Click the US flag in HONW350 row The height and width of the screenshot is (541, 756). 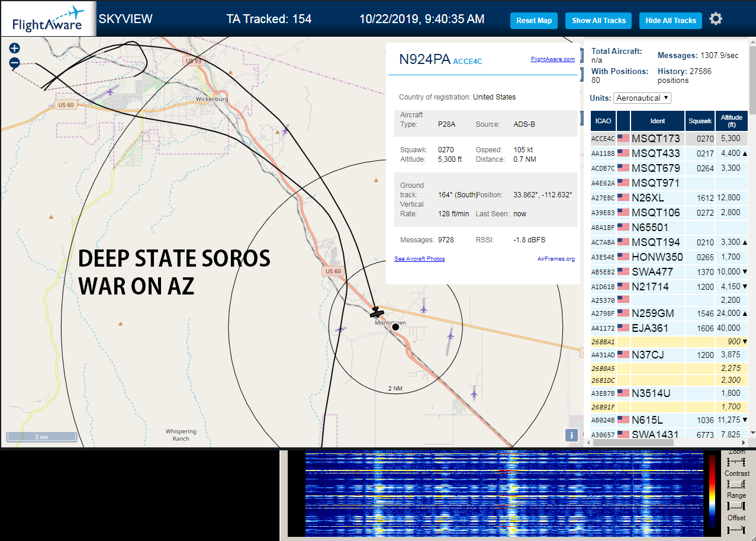(623, 257)
